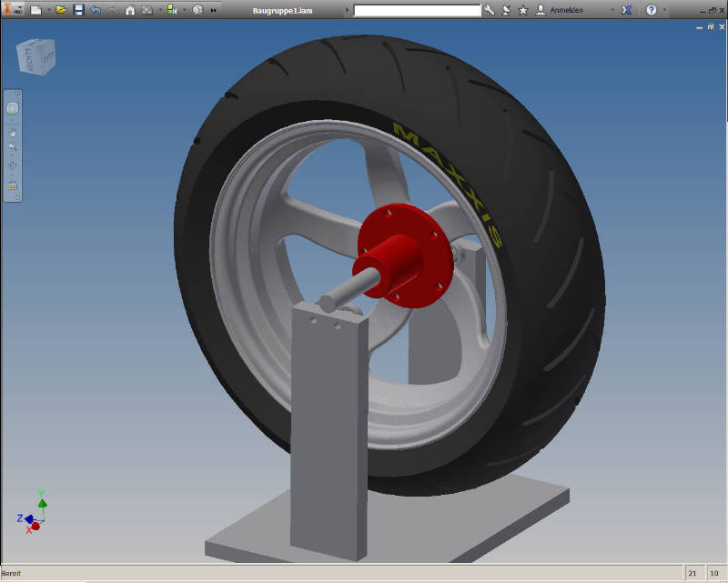Click the ViewCube RECHTS face
The image size is (728, 583).
29,60
